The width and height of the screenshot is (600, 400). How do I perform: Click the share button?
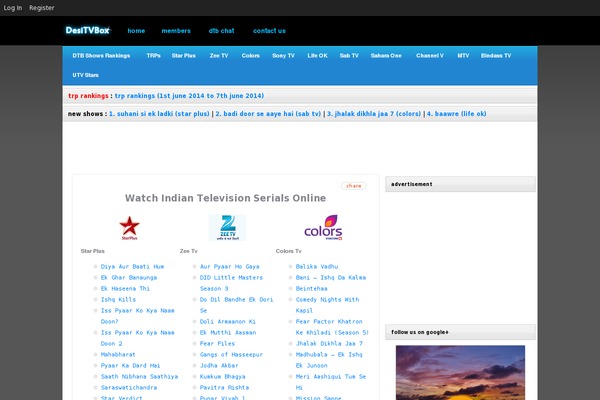(x=354, y=186)
